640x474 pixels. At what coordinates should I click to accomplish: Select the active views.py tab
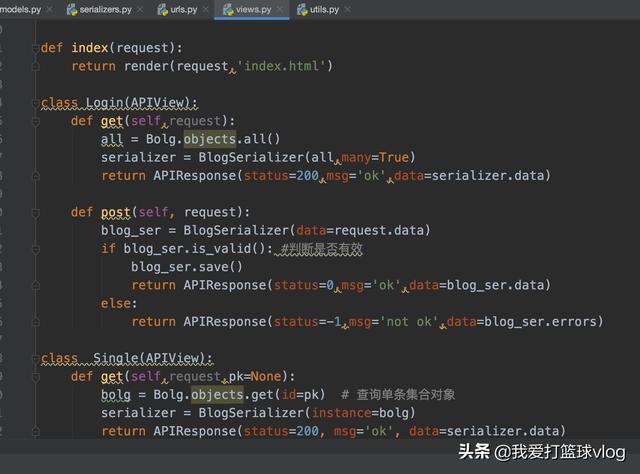253,9
